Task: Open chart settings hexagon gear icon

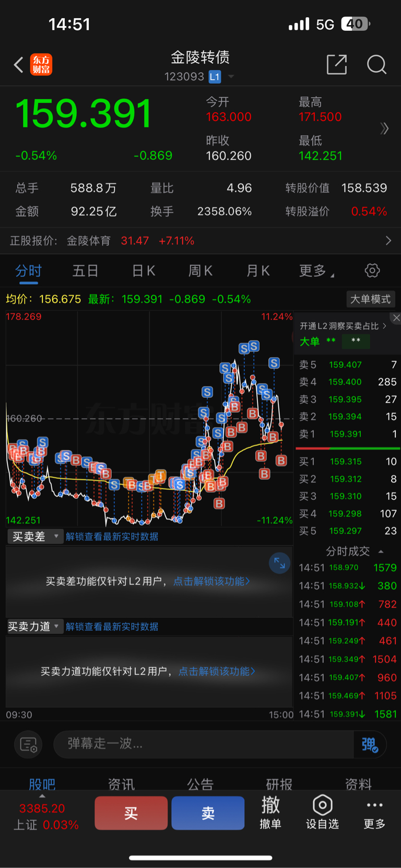Action: pos(372,271)
